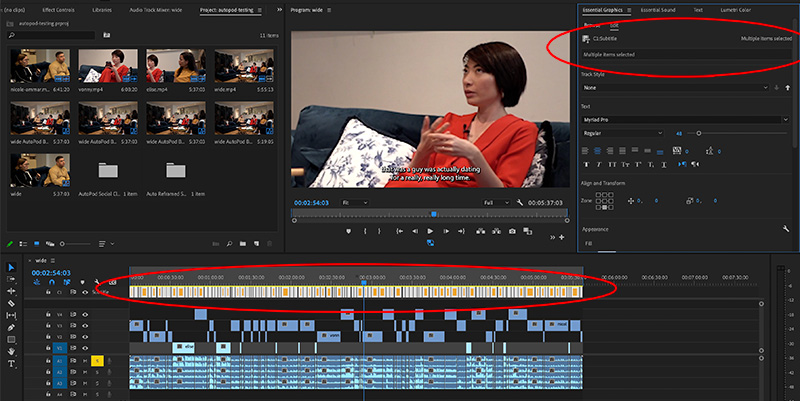The image size is (800, 401).
Task: Open Program monitor settings wrench
Action: pos(520,203)
